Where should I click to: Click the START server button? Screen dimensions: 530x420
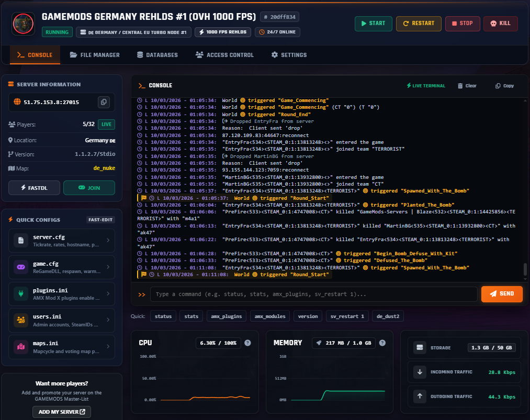[x=373, y=24]
